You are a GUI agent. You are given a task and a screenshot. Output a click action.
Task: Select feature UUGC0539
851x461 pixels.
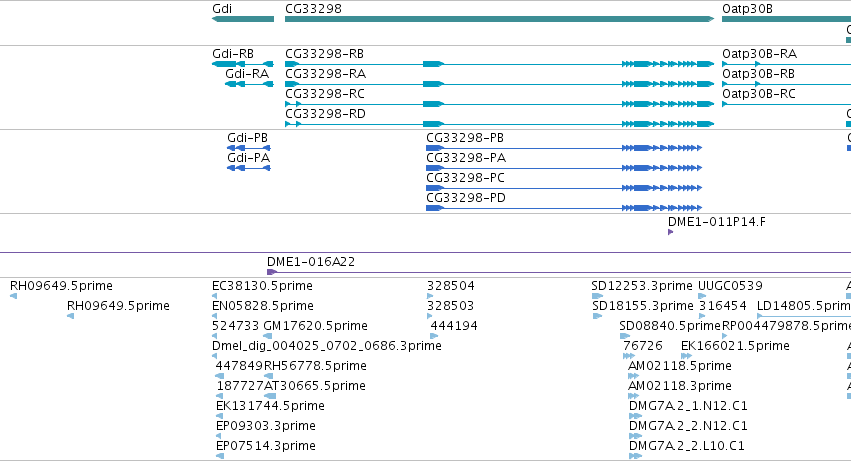click(x=731, y=286)
